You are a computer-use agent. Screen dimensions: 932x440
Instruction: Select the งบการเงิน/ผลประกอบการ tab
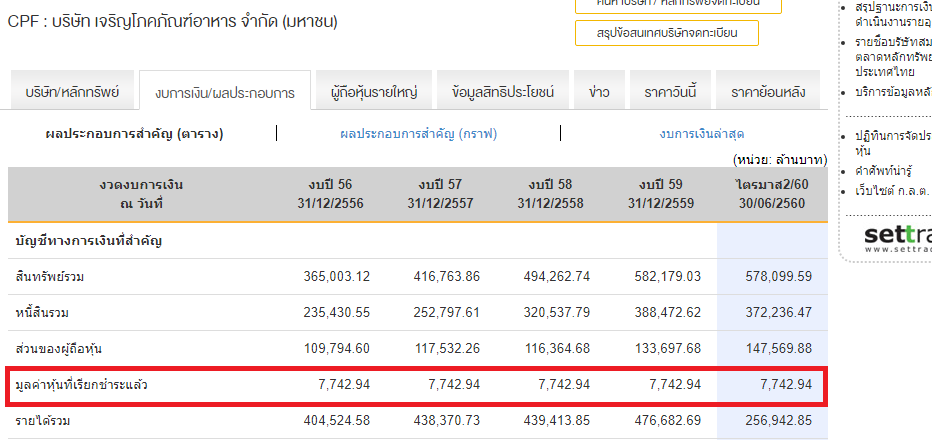(225, 93)
